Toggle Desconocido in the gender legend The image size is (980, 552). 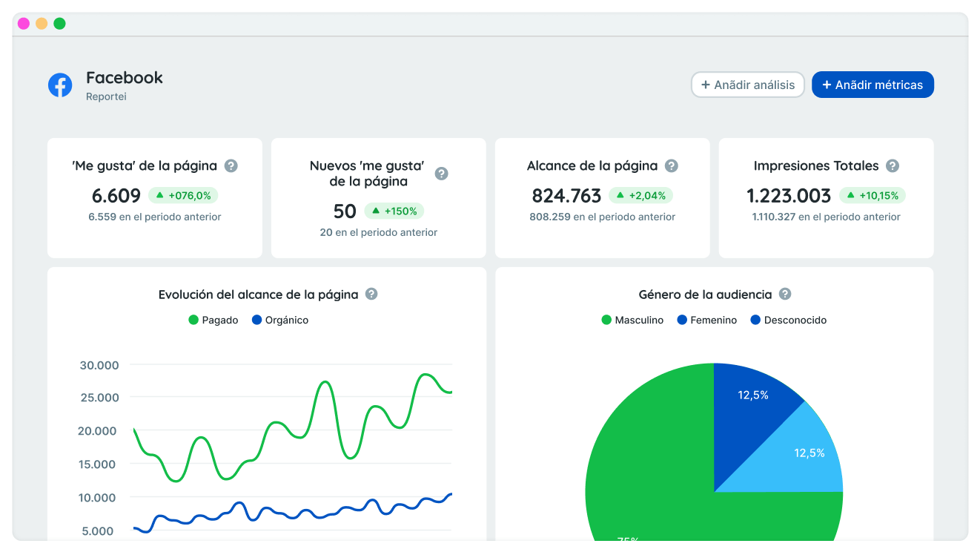(788, 321)
